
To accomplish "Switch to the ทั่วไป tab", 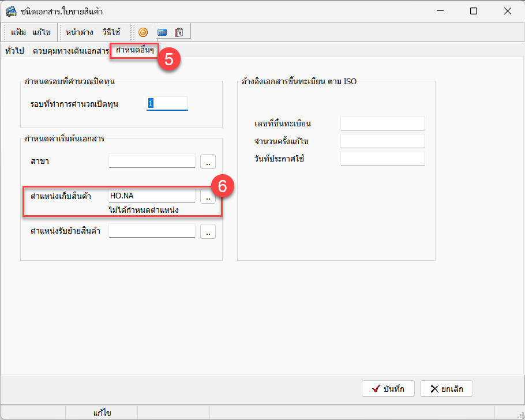I will click(14, 51).
